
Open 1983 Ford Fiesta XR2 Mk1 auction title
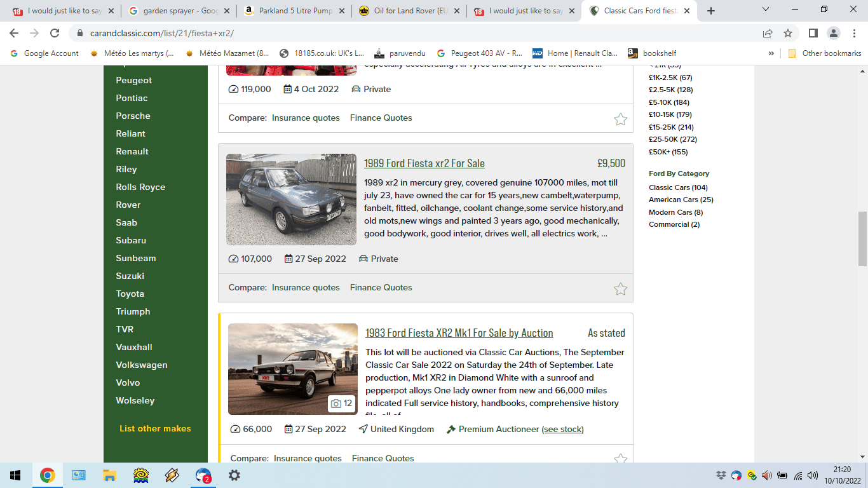459,333
